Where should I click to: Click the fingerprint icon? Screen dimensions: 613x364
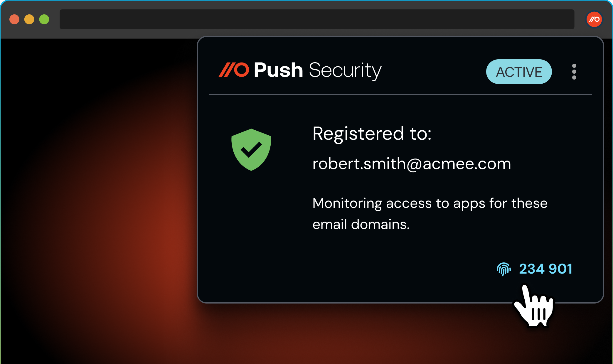[503, 269]
